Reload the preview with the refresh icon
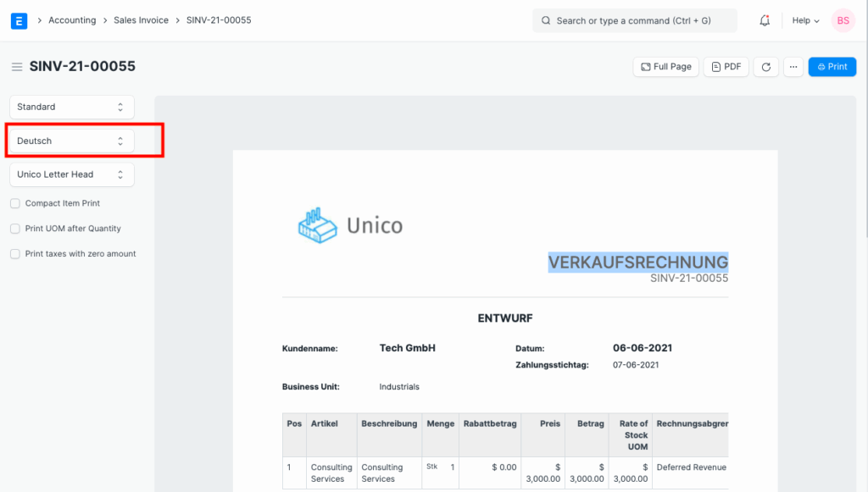Image resolution: width=868 pixels, height=492 pixels. pos(765,66)
